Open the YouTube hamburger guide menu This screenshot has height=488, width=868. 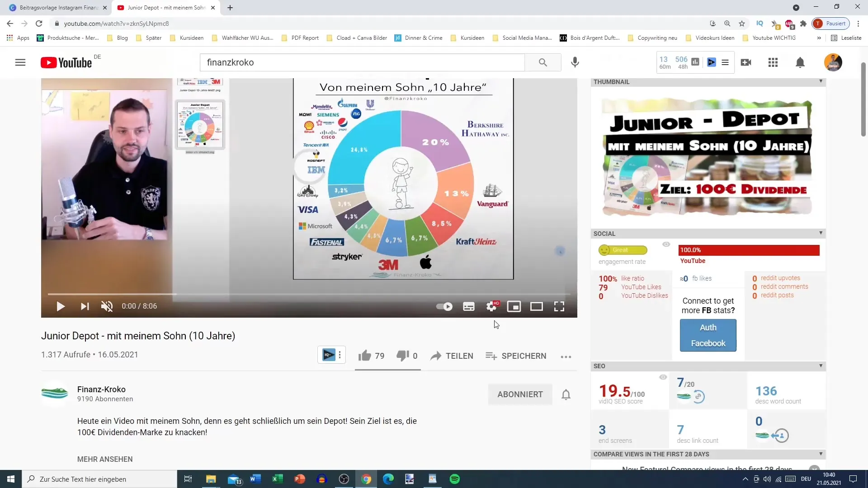tap(20, 62)
